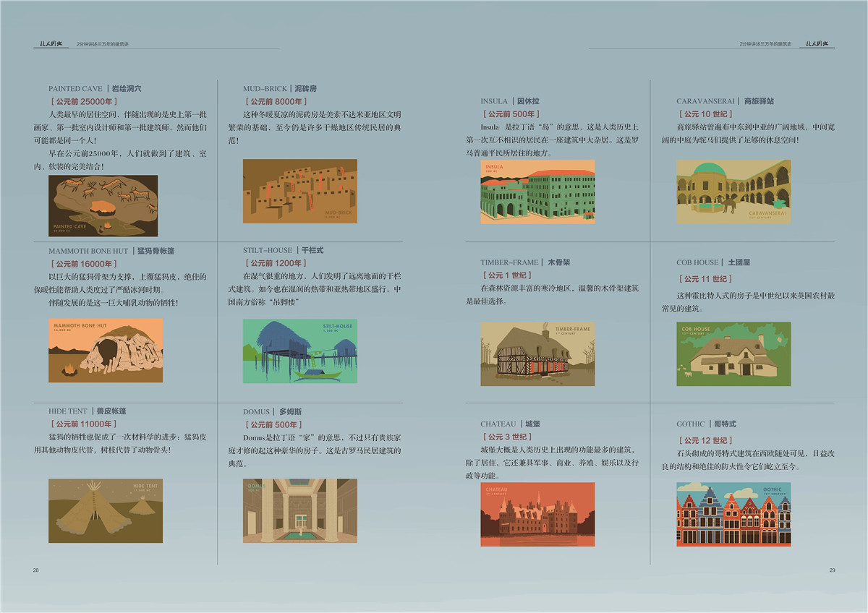
Task: Select the date label "公元前 1200年"
Action: [276, 263]
